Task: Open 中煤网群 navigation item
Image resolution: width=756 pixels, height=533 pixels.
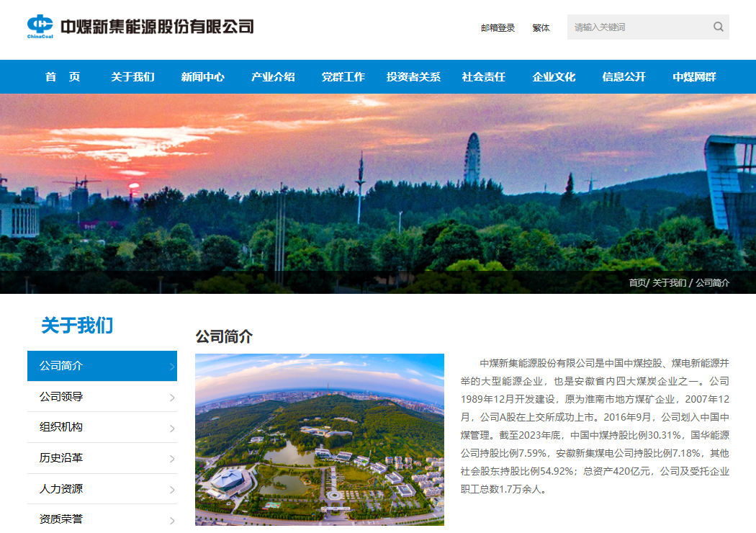Action: [694, 76]
